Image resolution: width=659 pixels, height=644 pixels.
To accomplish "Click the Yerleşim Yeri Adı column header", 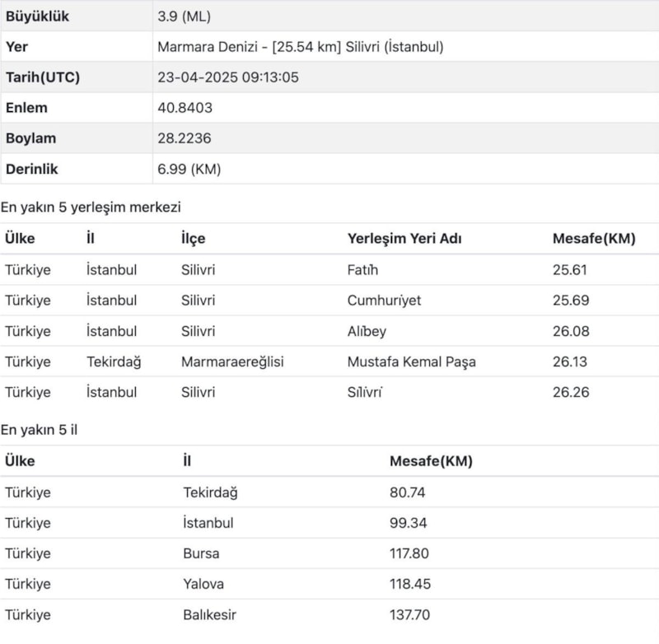I will 404,239.
